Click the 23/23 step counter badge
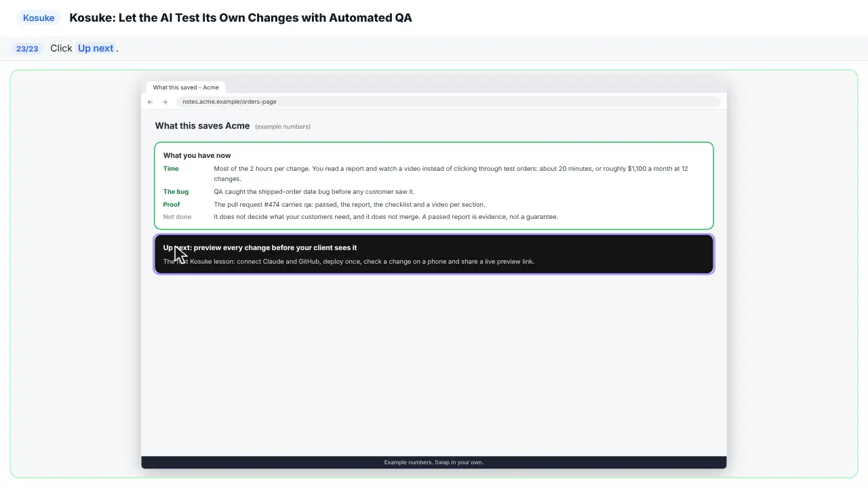The image size is (868, 488). tap(27, 49)
